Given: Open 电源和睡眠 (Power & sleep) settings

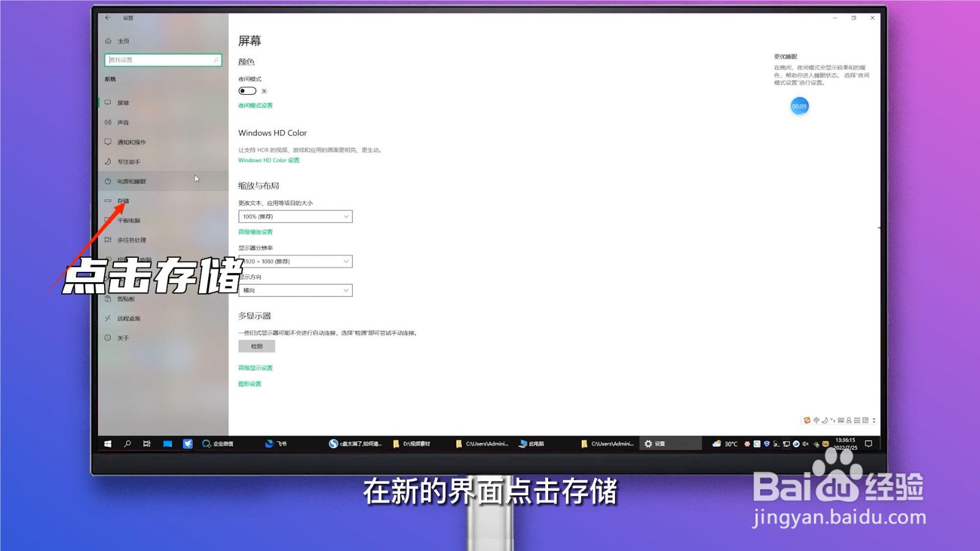Looking at the screenshot, I should pyautogui.click(x=129, y=181).
